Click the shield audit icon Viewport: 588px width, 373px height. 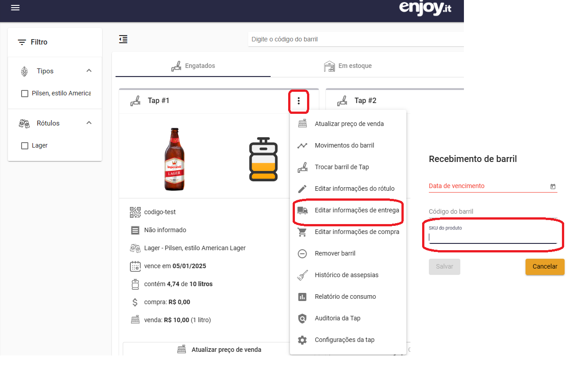coord(303,318)
